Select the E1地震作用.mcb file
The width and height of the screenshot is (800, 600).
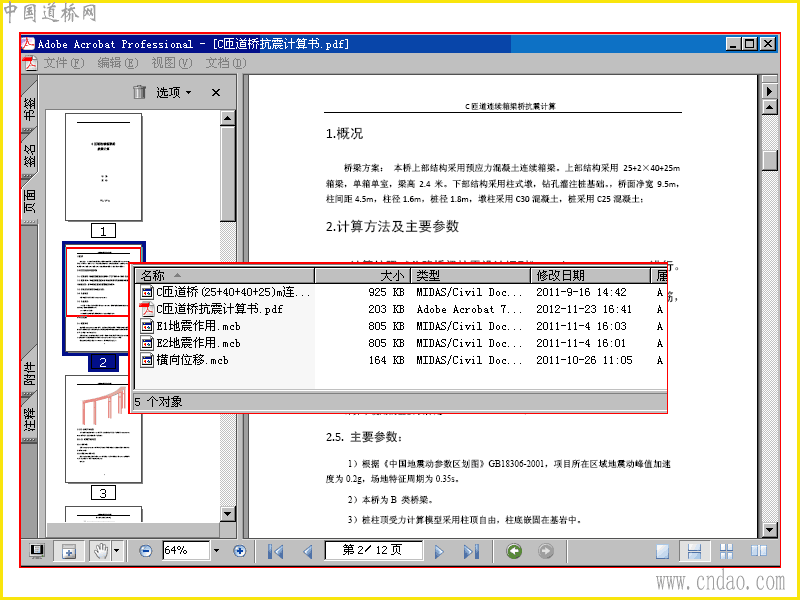pos(198,326)
